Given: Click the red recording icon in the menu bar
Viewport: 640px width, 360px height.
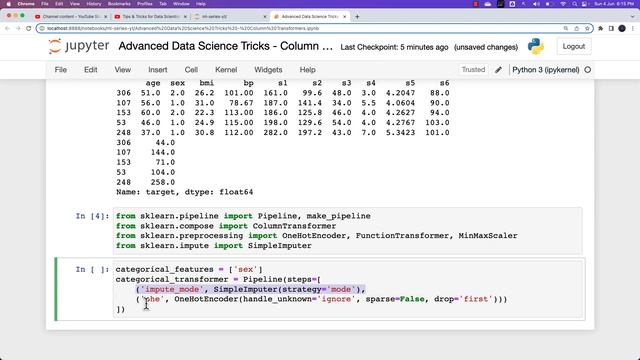Looking at the screenshot, I should (476, 4).
